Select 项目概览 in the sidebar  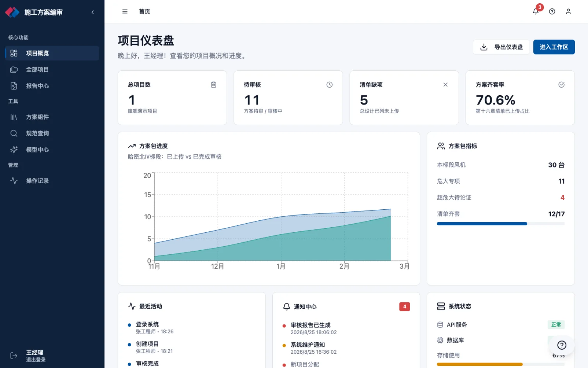[x=52, y=53]
